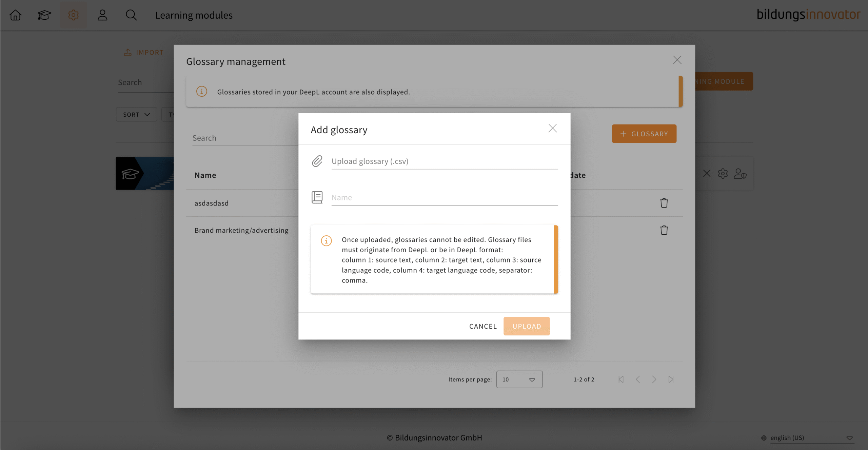Click the glossary book icon next to Name
Image resolution: width=868 pixels, height=450 pixels.
coord(317,197)
